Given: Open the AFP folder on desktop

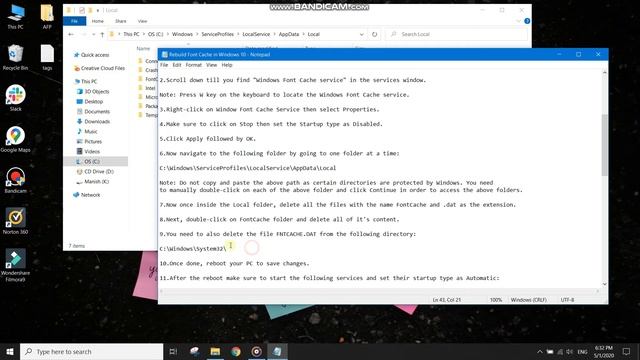Looking at the screenshot, I should (47, 17).
